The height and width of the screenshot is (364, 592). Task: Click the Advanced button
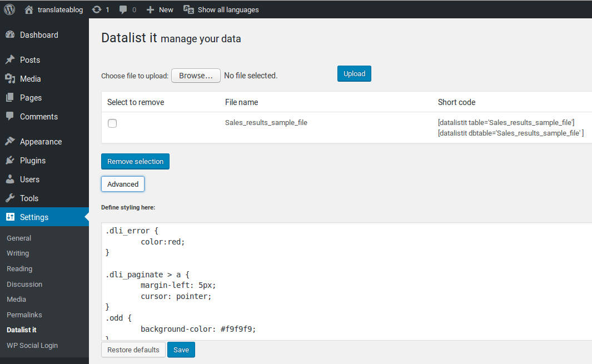[x=123, y=184]
